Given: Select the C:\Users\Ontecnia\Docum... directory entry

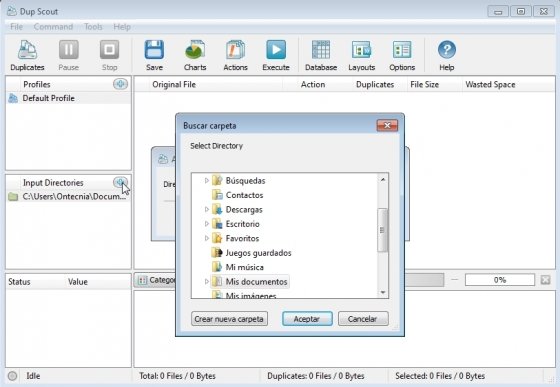Looking at the screenshot, I should (x=69, y=196).
